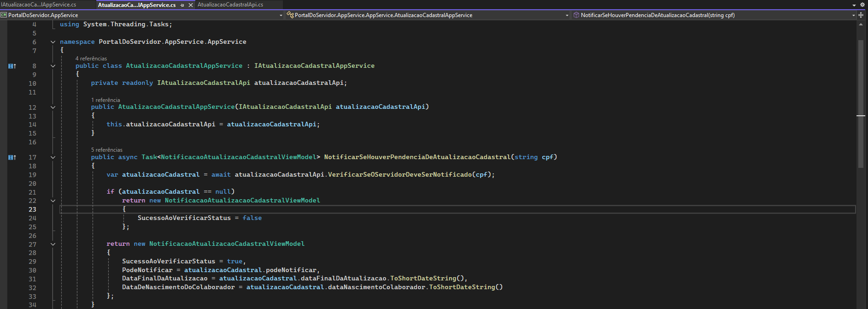Open the members dropdown arrow for NotificarSeHouverPendenciaDeAtualizacaoCadastral
This screenshot has width=868, height=309.
coord(854,15)
